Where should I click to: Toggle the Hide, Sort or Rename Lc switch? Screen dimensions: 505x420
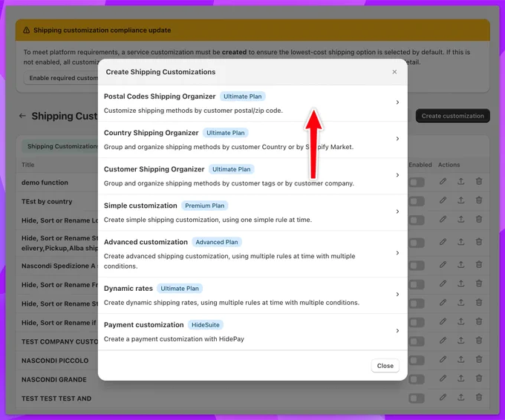[x=417, y=220]
